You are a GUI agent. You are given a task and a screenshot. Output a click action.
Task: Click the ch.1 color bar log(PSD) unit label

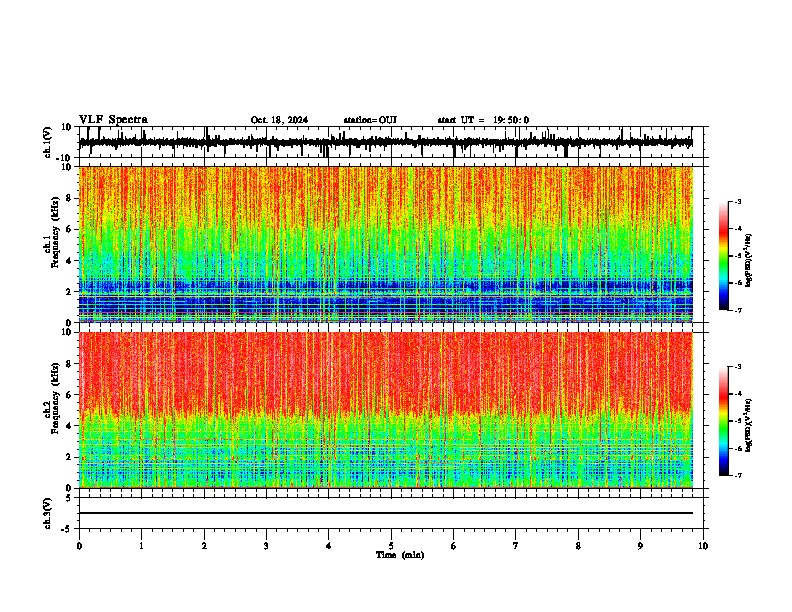coord(749,261)
